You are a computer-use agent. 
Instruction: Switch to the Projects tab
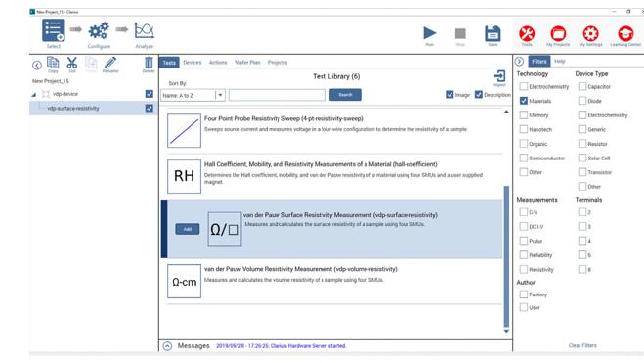click(x=278, y=62)
